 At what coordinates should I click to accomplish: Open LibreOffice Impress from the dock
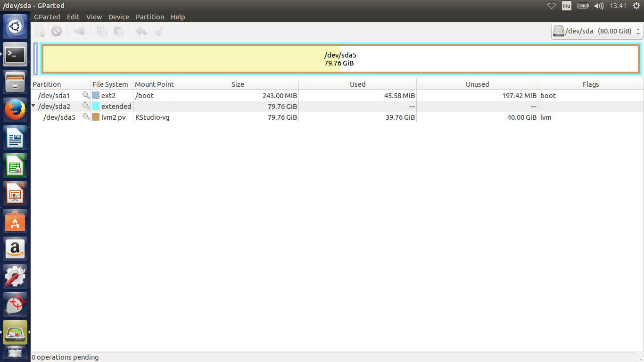coord(16,194)
